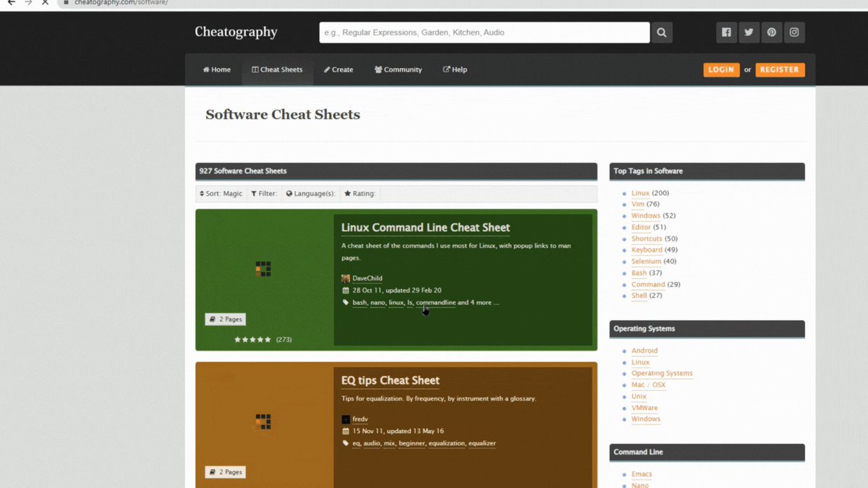Open Operating Systems category link
Screen dimensions: 868x488
pos(662,374)
